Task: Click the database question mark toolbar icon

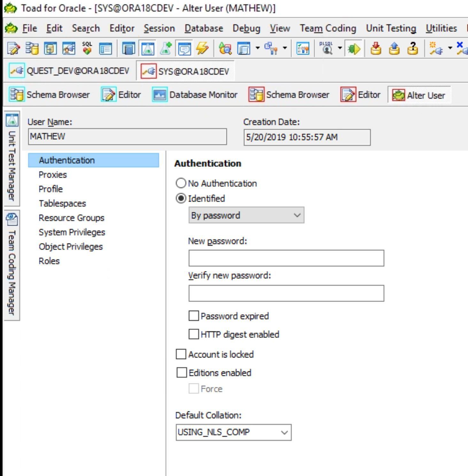Action: 413,49
